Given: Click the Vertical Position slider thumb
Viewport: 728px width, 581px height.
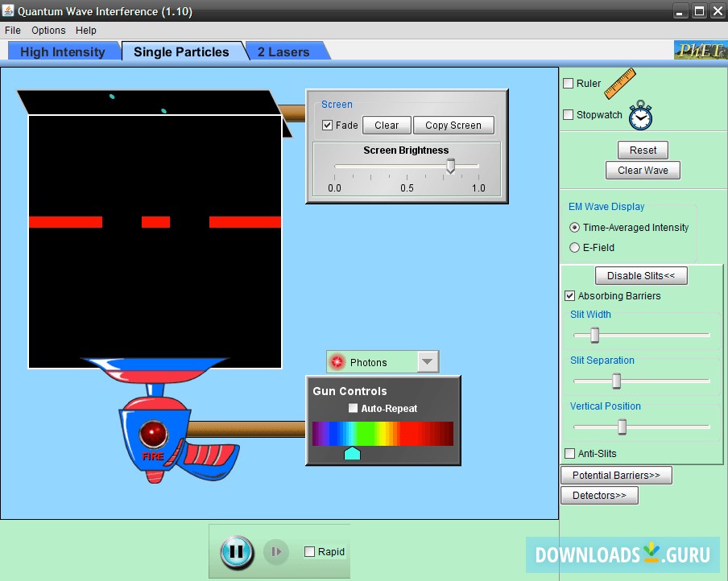Looking at the screenshot, I should 623,427.
